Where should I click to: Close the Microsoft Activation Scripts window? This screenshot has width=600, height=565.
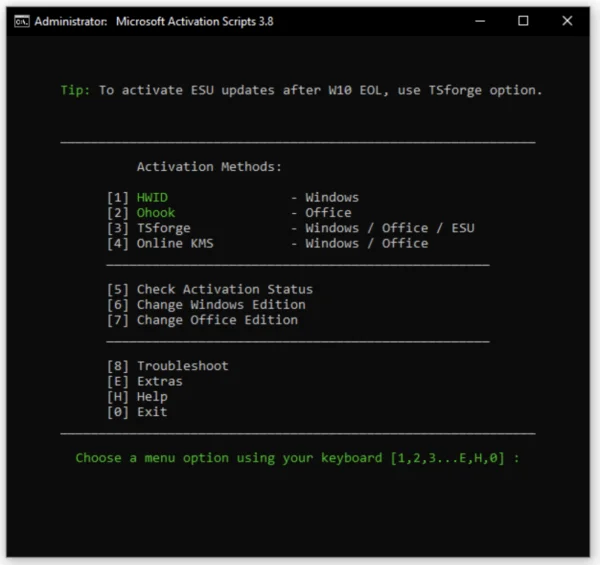(x=568, y=21)
